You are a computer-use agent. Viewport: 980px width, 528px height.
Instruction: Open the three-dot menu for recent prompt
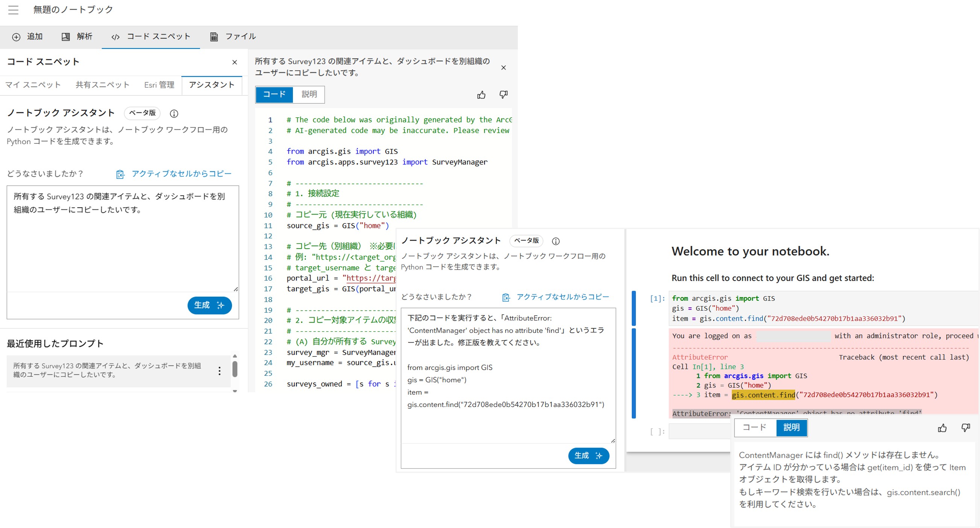tap(220, 371)
